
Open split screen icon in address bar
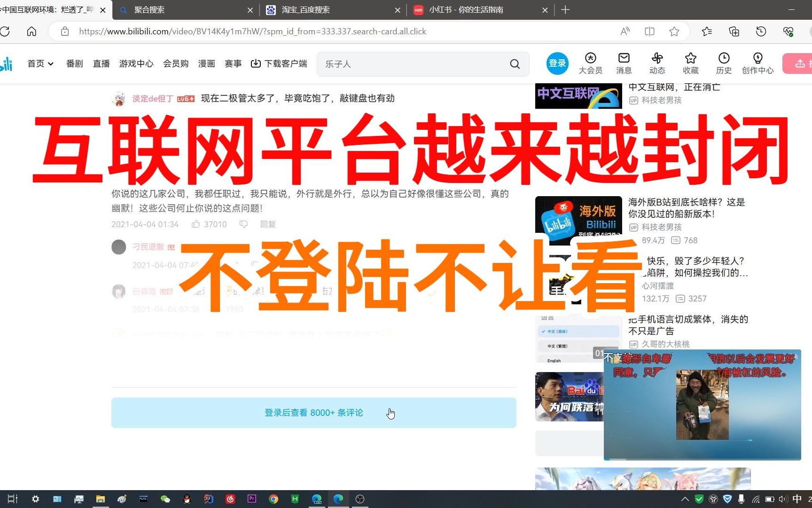649,32
